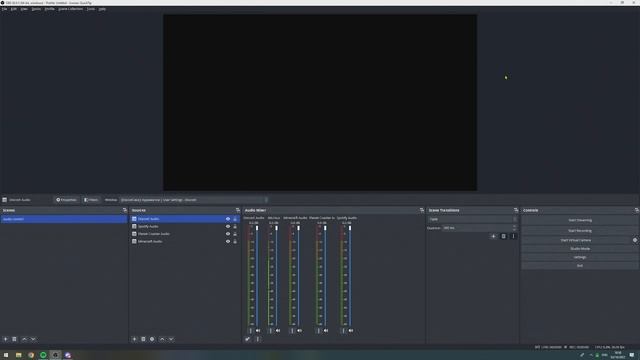Image resolution: width=640 pixels, height=360 pixels.
Task: Open Planet Coaster channel options menu
Action: pos(318,331)
